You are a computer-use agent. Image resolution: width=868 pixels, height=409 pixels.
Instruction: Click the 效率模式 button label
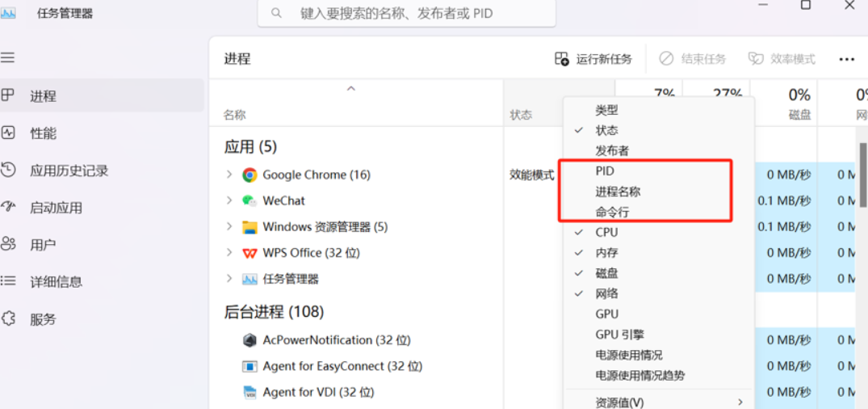[x=793, y=59]
